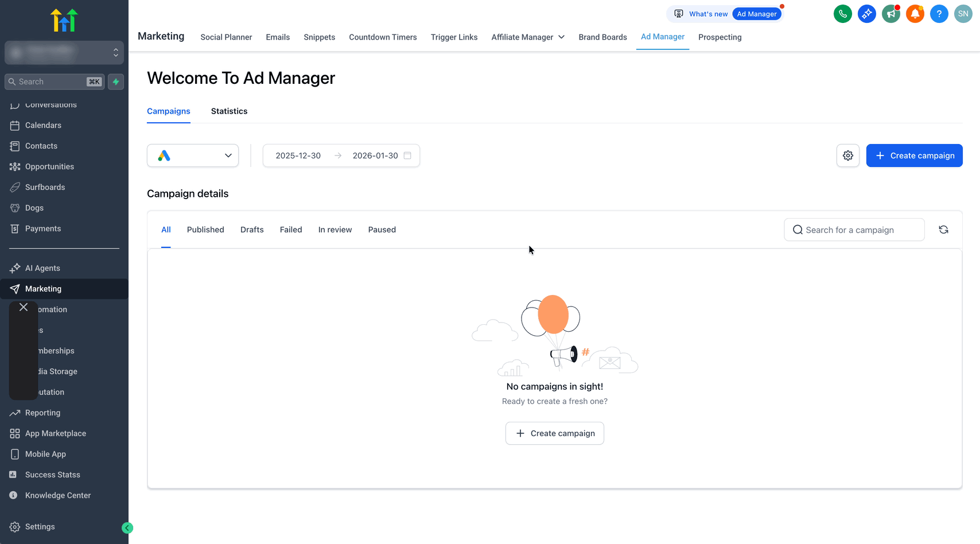
Task: Open the account switcher dropdown
Action: coord(64,53)
